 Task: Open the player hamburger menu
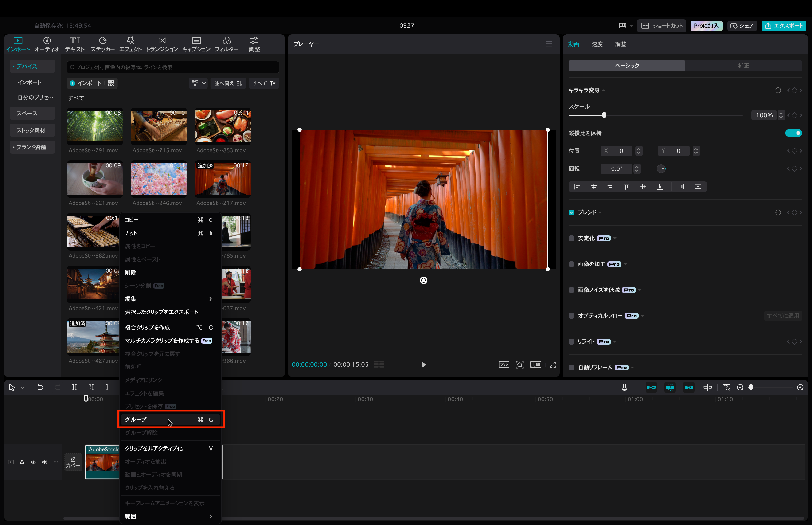tap(549, 44)
